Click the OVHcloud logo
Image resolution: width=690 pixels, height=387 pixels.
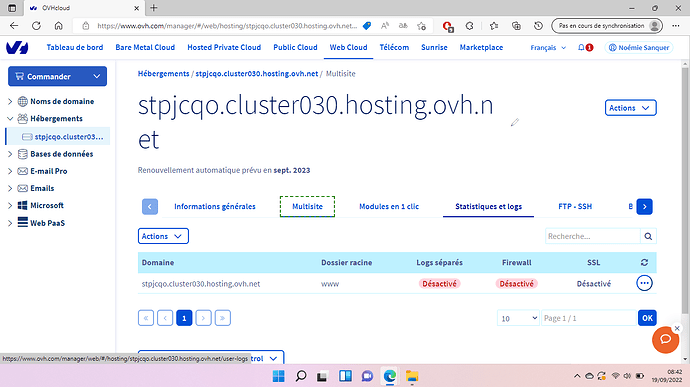coord(17,48)
